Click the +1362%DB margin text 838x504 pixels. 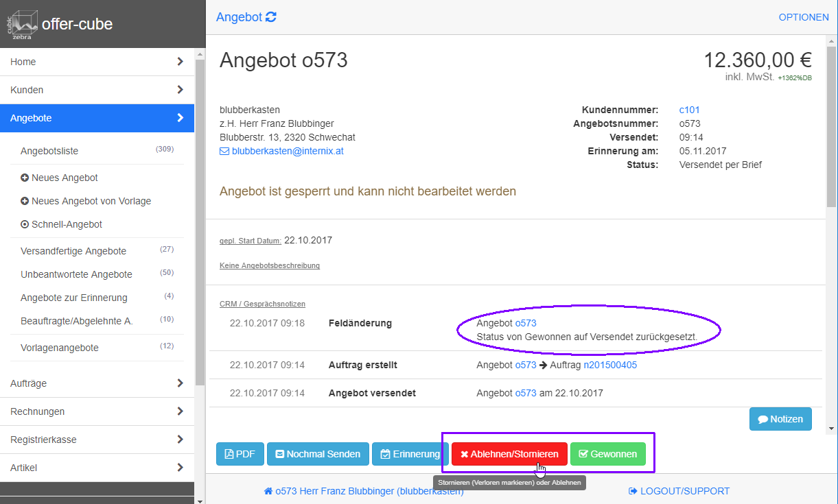click(x=795, y=78)
